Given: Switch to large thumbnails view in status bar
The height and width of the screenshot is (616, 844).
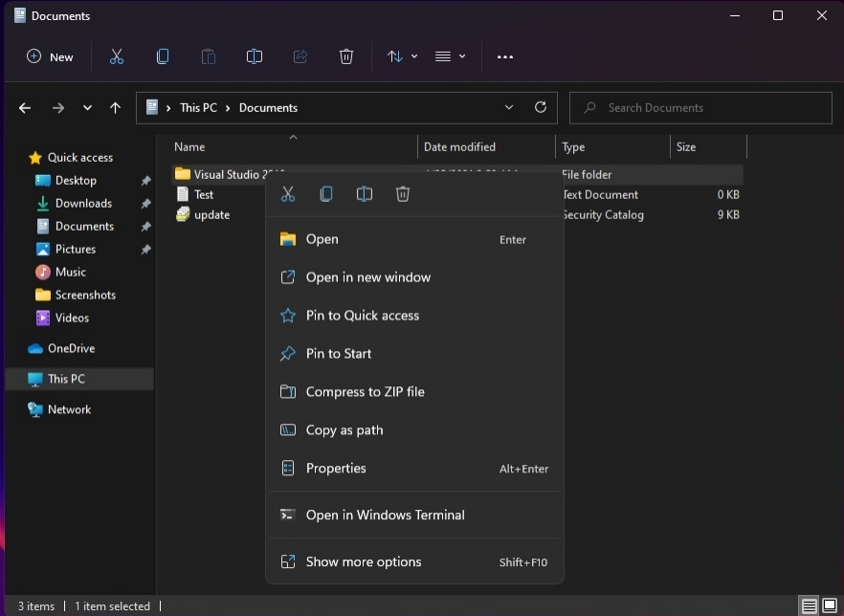Looking at the screenshot, I should coord(830,606).
